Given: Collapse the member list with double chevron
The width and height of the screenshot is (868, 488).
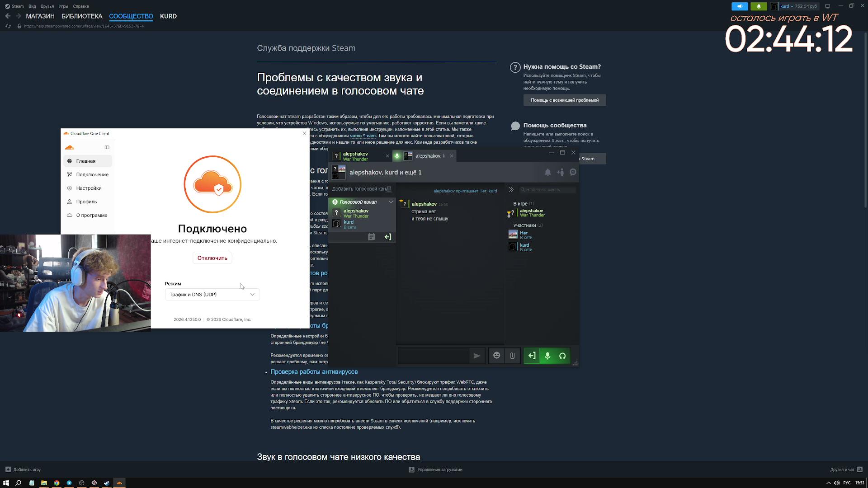Looking at the screenshot, I should [511, 190].
